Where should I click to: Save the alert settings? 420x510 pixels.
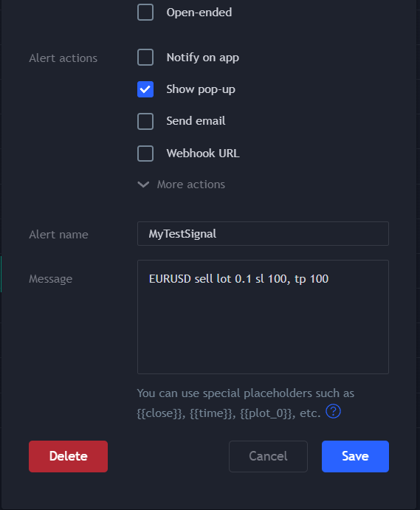tap(355, 456)
